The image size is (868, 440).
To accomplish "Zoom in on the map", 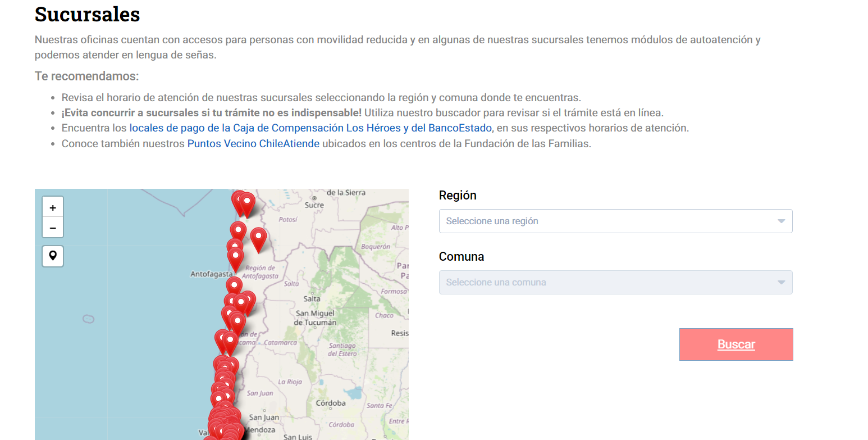I will tap(53, 207).
